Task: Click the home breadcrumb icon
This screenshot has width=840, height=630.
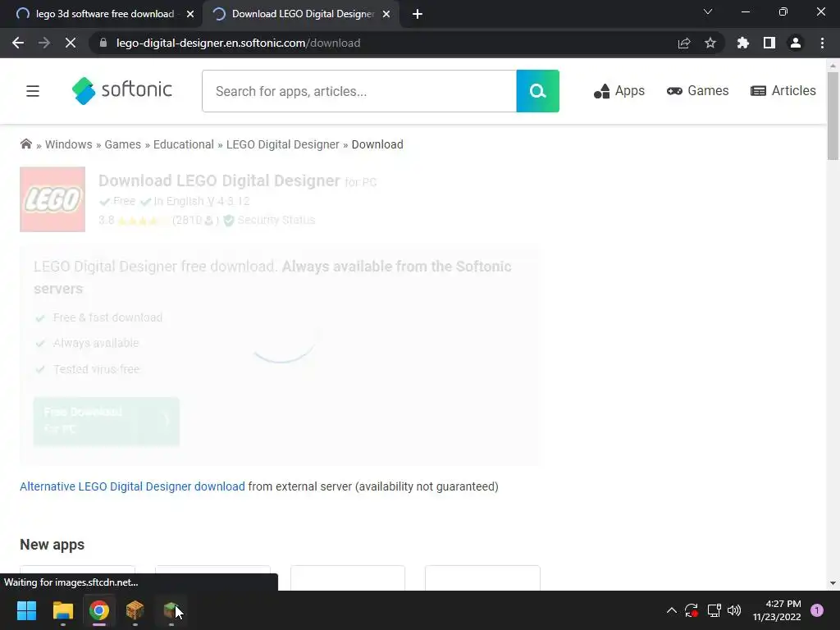Action: tap(25, 144)
